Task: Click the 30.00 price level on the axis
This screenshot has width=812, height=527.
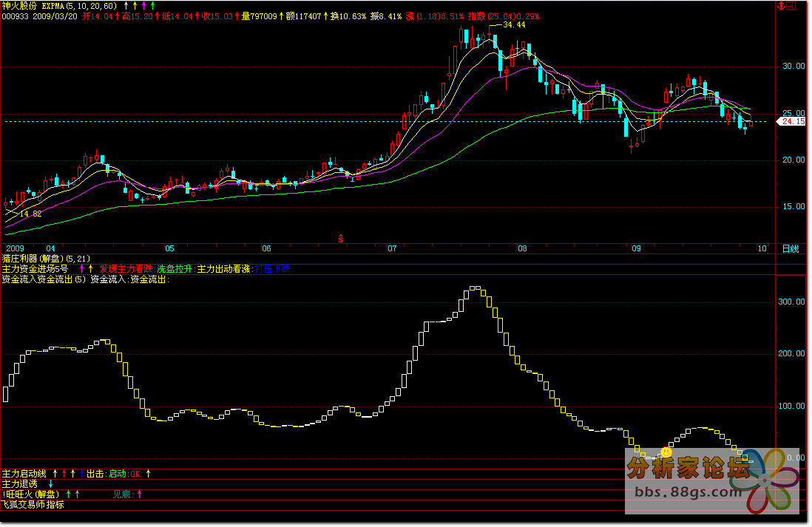Action: [794, 67]
